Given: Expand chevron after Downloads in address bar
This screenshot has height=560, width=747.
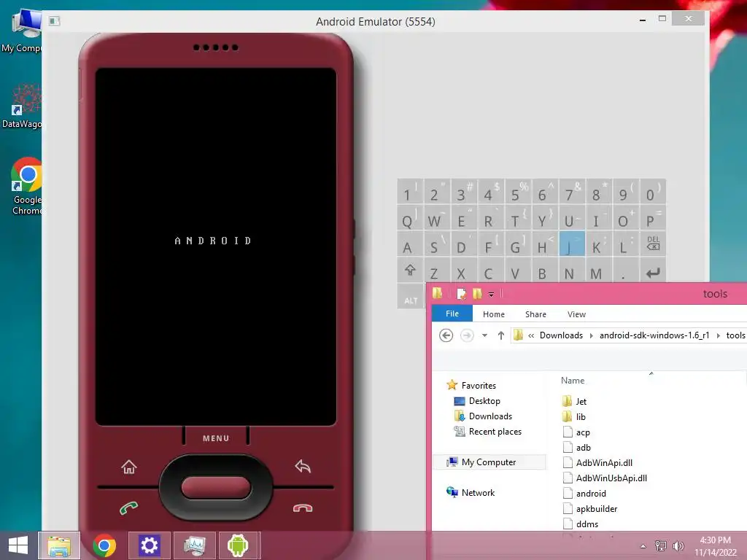Looking at the screenshot, I should tap(591, 335).
